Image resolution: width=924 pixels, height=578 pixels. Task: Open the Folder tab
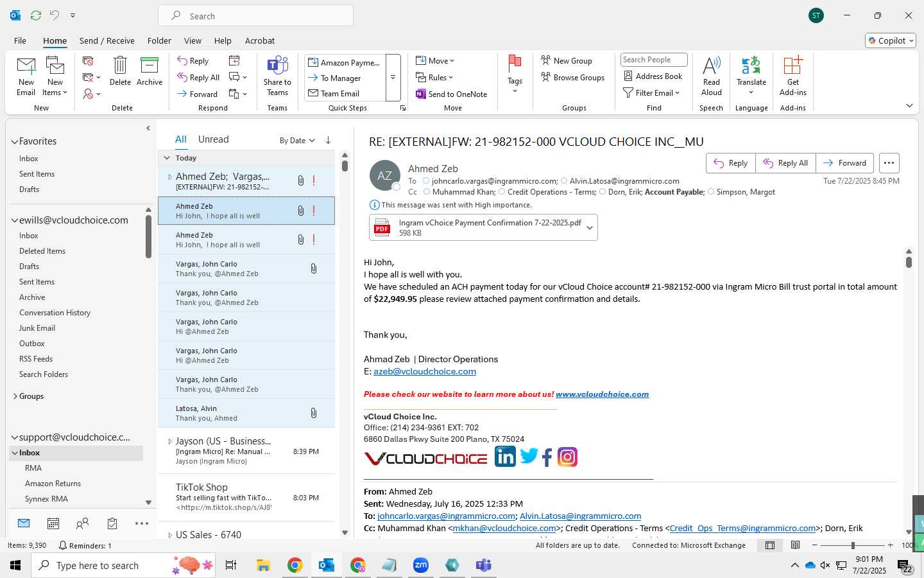[x=159, y=40]
